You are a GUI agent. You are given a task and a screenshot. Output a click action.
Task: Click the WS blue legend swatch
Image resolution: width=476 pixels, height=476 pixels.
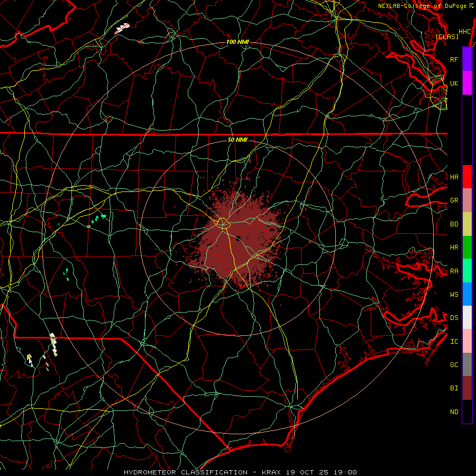[x=467, y=294]
